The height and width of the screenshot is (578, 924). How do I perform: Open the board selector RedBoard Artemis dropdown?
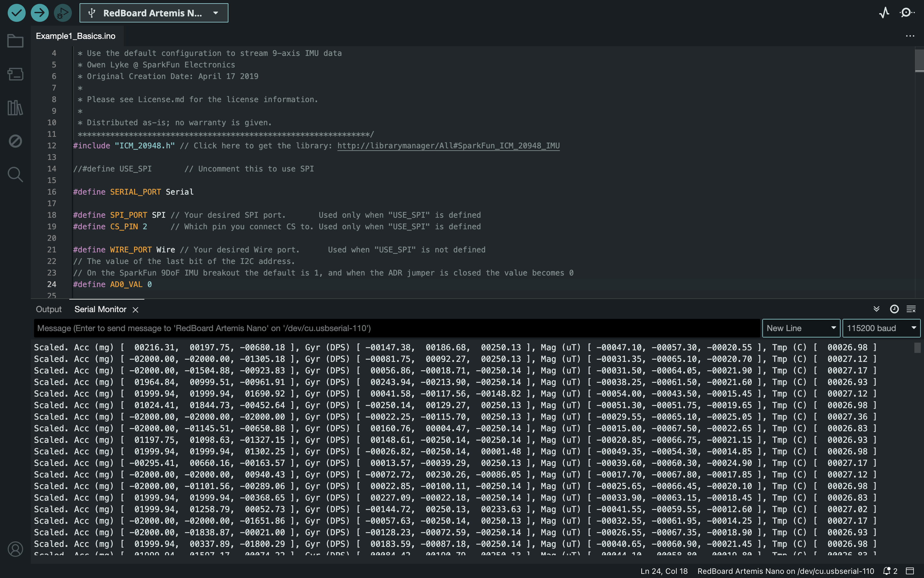coord(154,13)
